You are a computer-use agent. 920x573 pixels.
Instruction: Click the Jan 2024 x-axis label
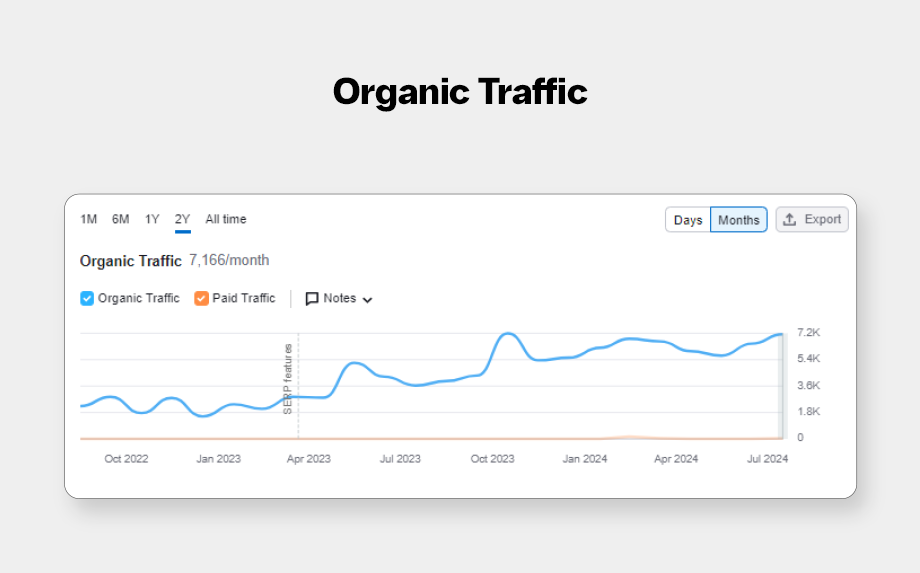point(585,459)
